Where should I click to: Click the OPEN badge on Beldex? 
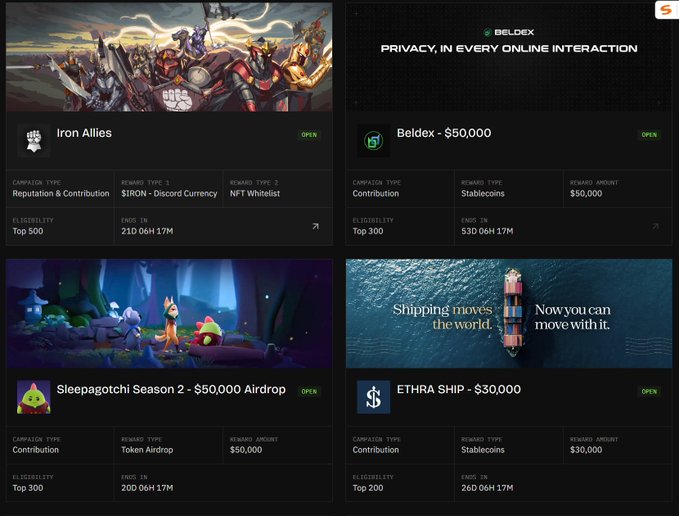click(649, 135)
